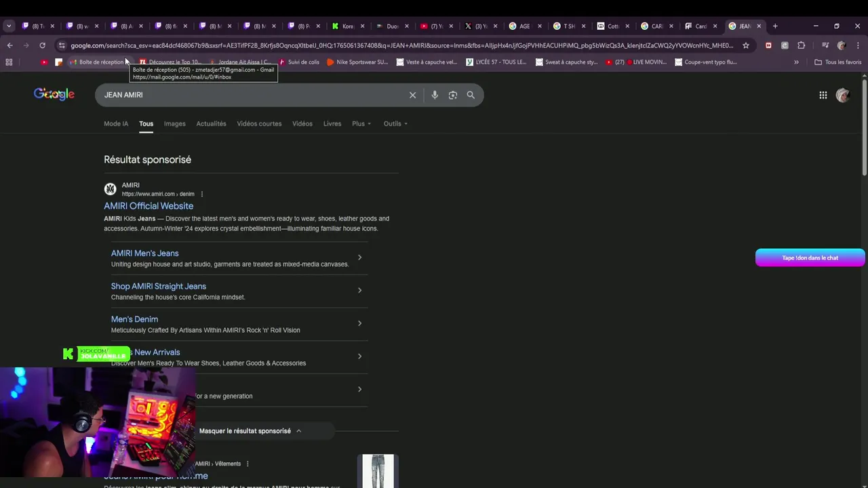
Task: Collapse via Masquer le résultat sponsorisé
Action: pyautogui.click(x=250, y=431)
